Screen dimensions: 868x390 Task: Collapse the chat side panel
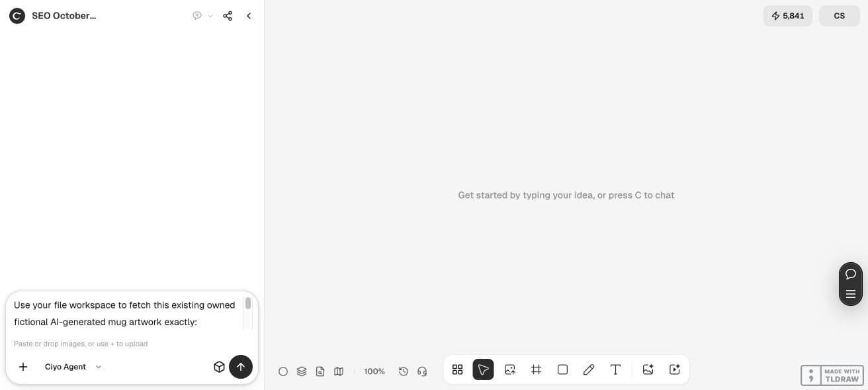[x=249, y=16]
